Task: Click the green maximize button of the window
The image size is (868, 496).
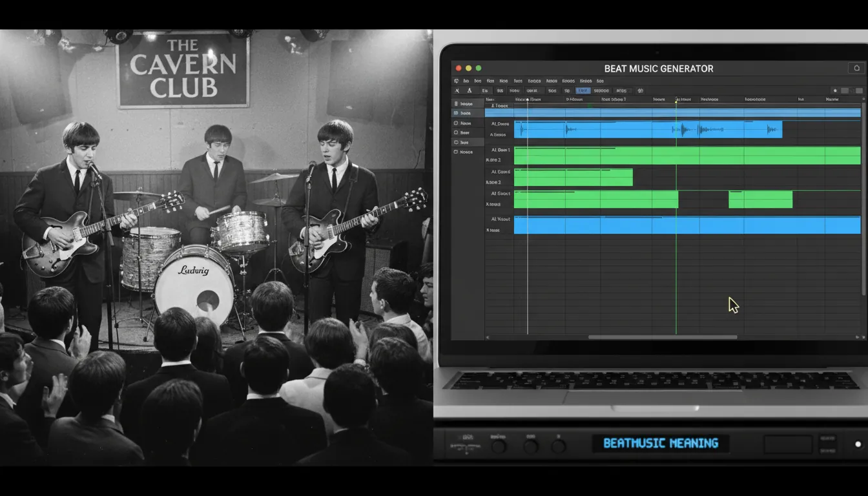Action: (x=479, y=68)
